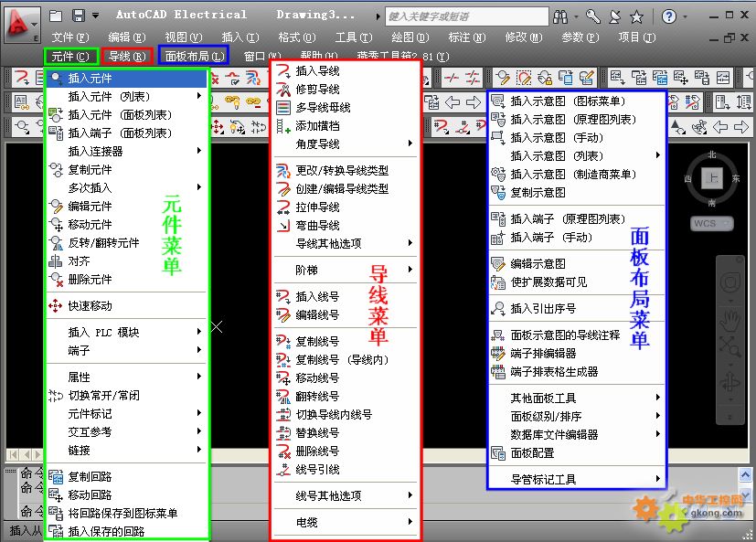Expand the 插入元件 (列表) submenu arrow
Viewport: 756px width, 542px height.
pos(199,96)
